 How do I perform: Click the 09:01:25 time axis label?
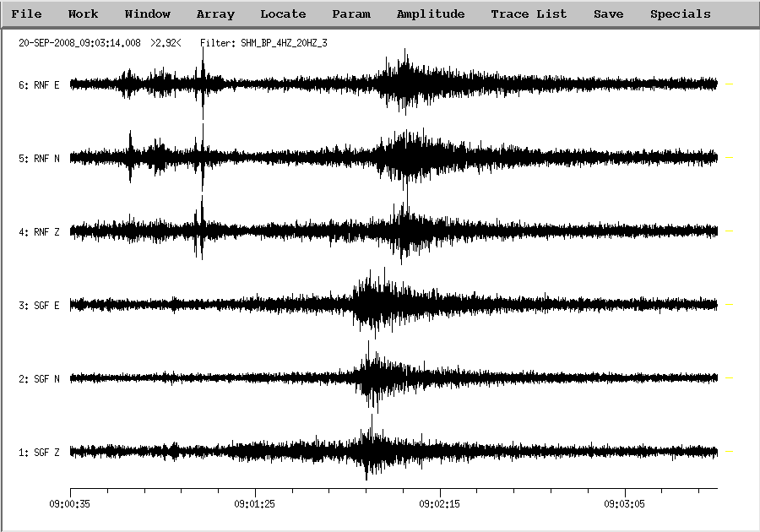point(255,502)
